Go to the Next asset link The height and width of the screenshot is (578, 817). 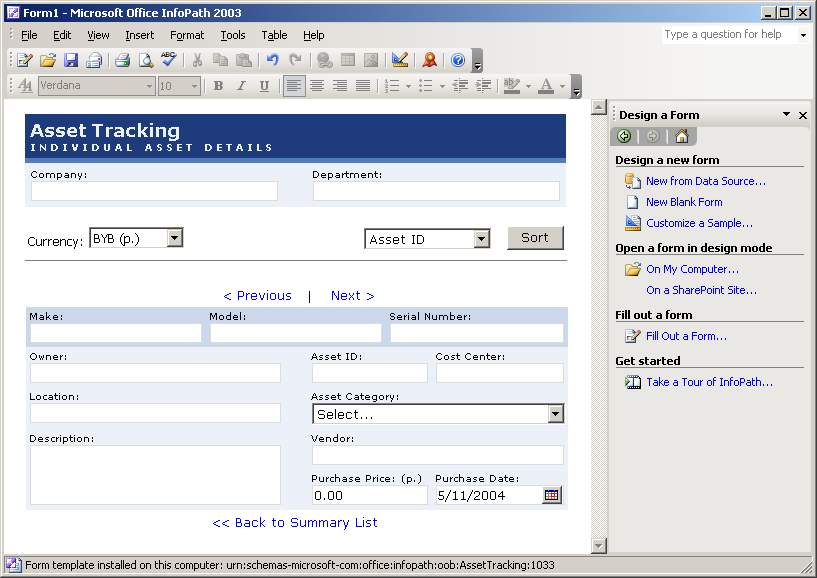point(353,296)
